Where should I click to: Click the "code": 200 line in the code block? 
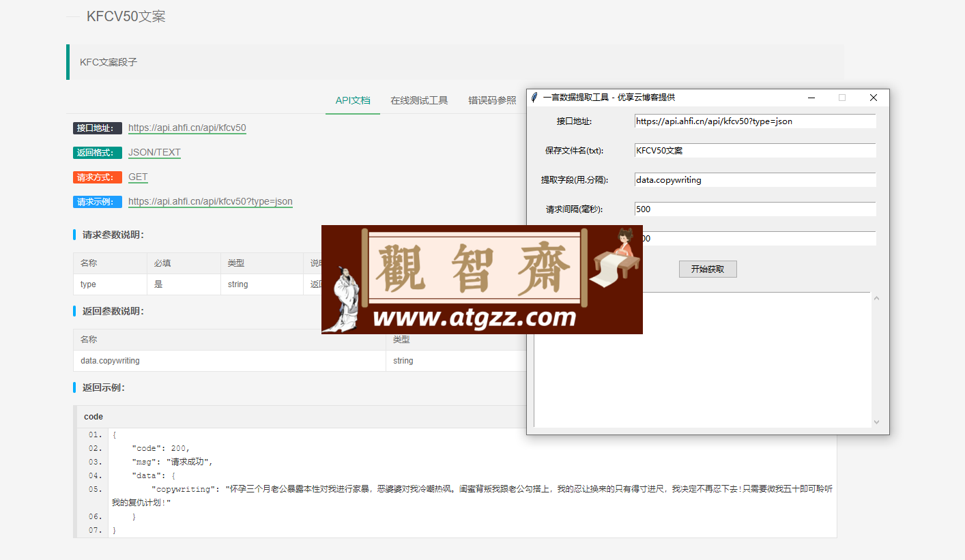coord(160,448)
